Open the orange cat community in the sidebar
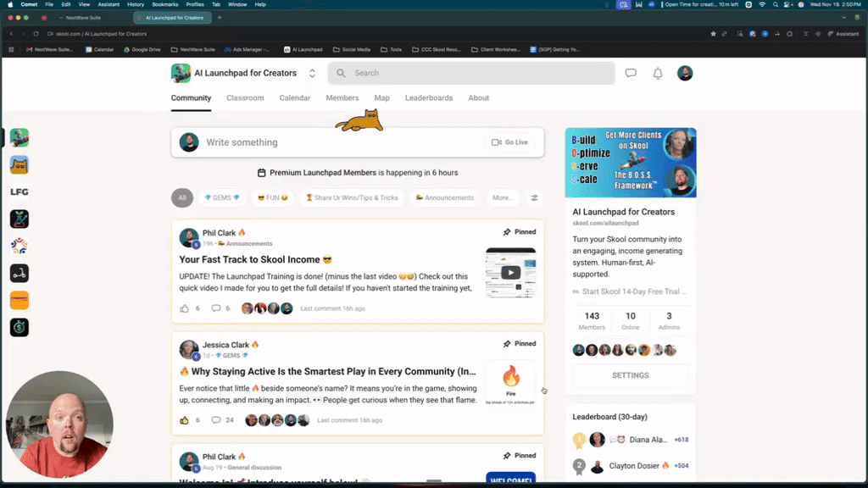The width and height of the screenshot is (868, 488). tap(19, 165)
